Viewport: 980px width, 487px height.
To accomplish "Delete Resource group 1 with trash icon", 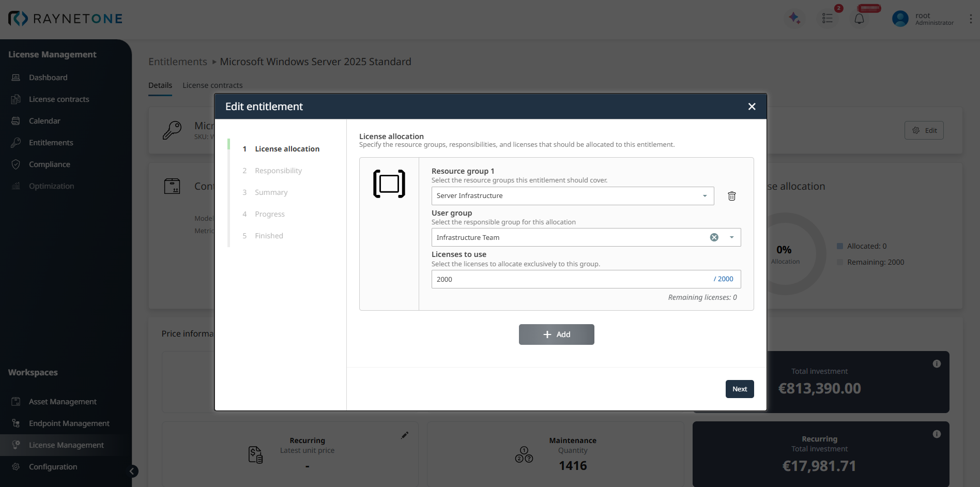I will click(732, 196).
